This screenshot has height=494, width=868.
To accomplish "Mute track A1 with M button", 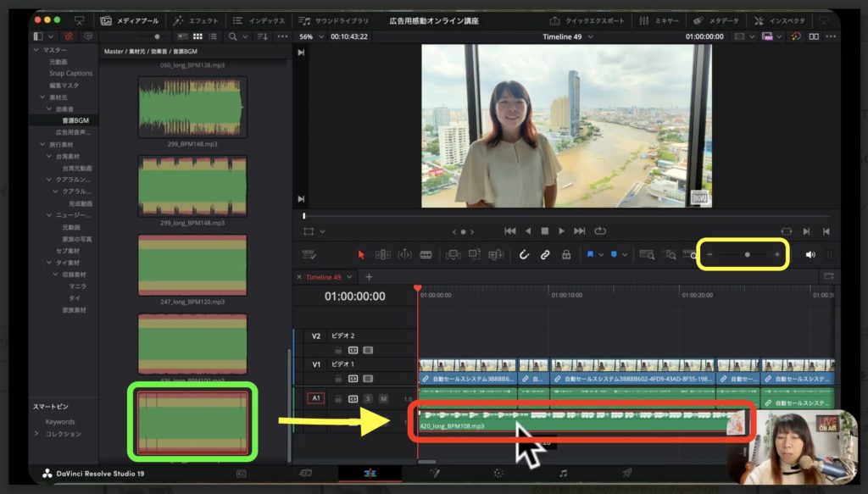I will click(383, 398).
